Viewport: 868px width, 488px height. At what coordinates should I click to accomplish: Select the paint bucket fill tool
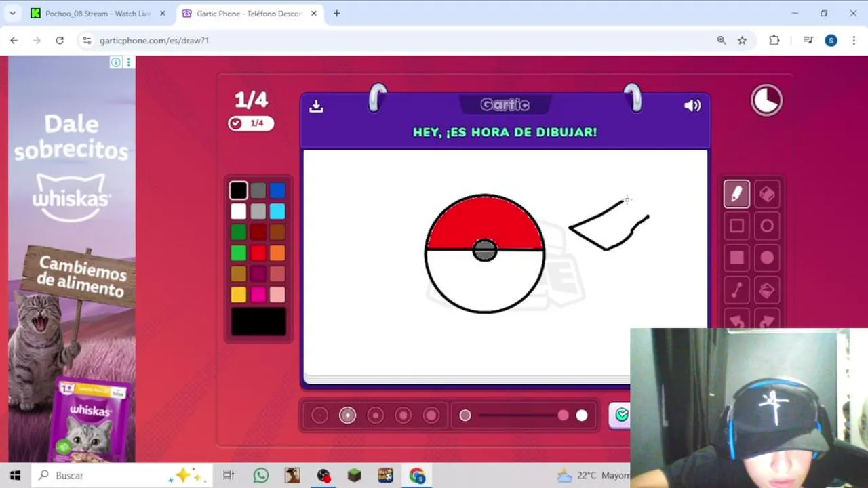click(767, 290)
